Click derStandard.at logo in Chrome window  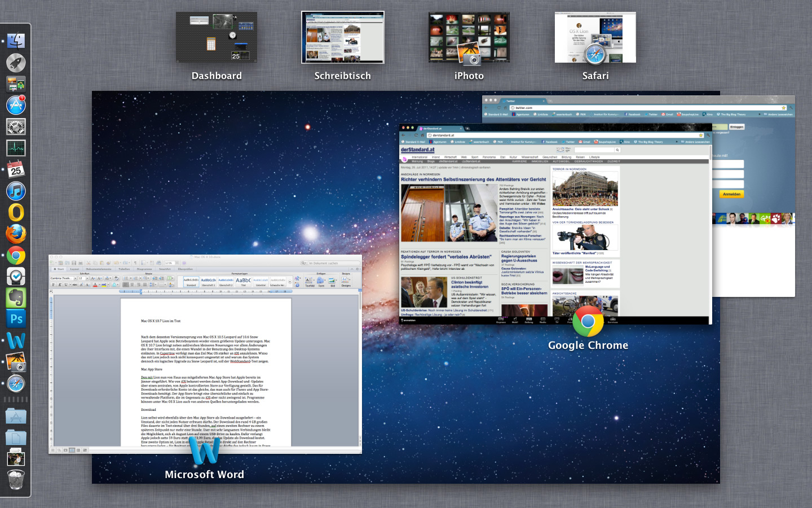[x=418, y=150]
